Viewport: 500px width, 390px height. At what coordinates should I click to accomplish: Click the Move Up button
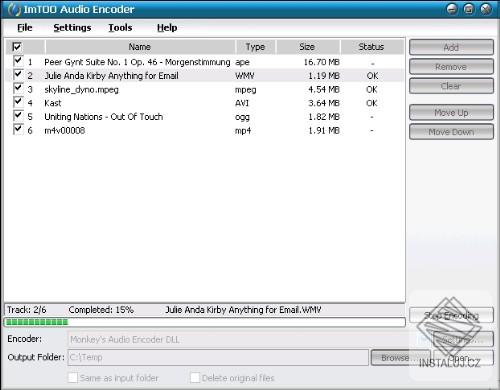(451, 113)
